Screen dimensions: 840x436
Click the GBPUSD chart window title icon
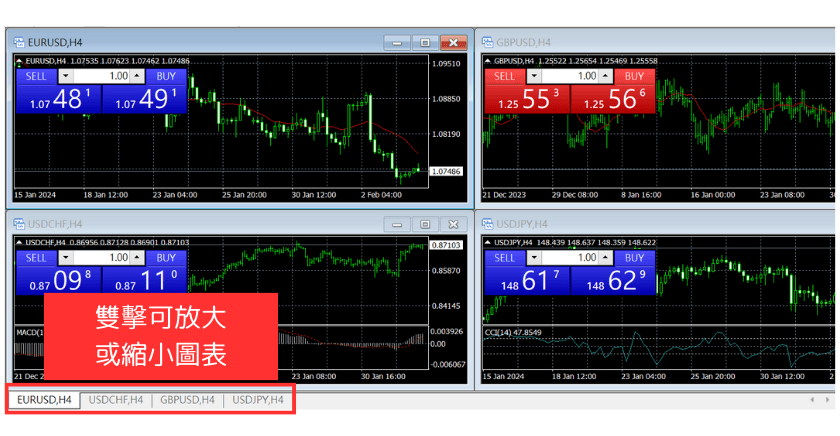[x=488, y=42]
